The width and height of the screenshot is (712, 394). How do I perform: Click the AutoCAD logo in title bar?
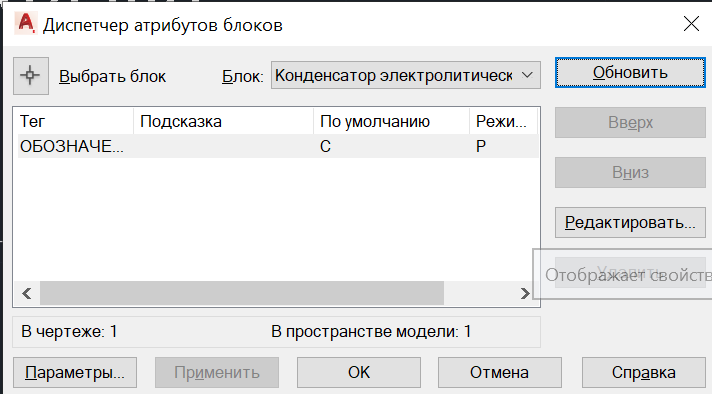pyautogui.click(x=25, y=23)
